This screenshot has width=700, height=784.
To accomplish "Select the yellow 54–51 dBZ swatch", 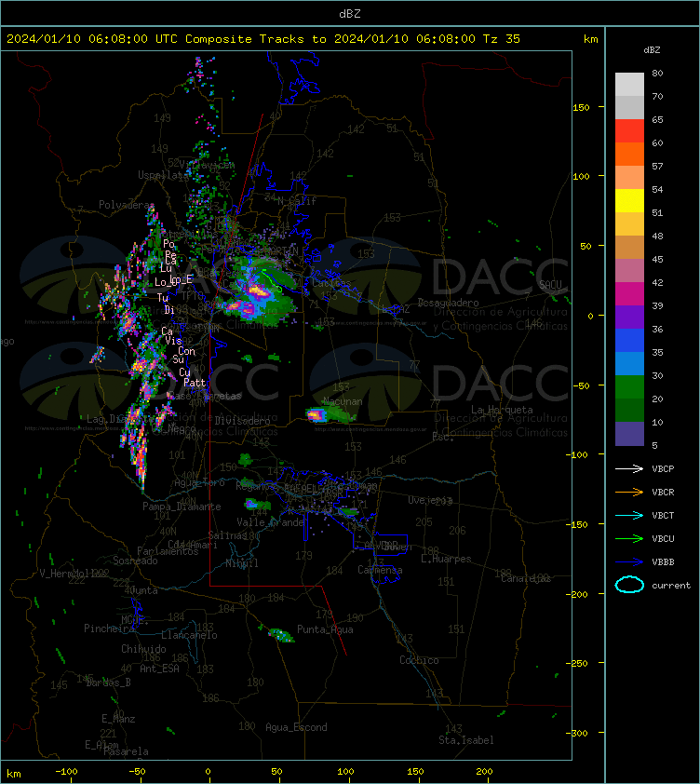I will click(x=629, y=200).
